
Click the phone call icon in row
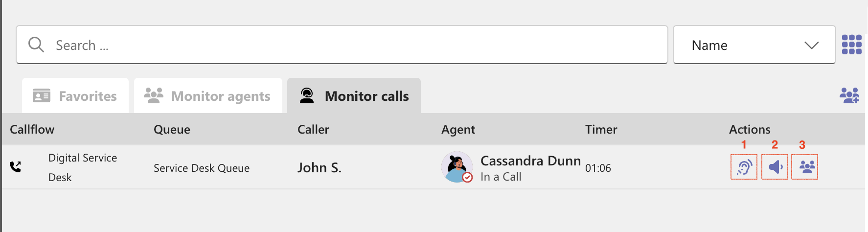click(x=16, y=167)
